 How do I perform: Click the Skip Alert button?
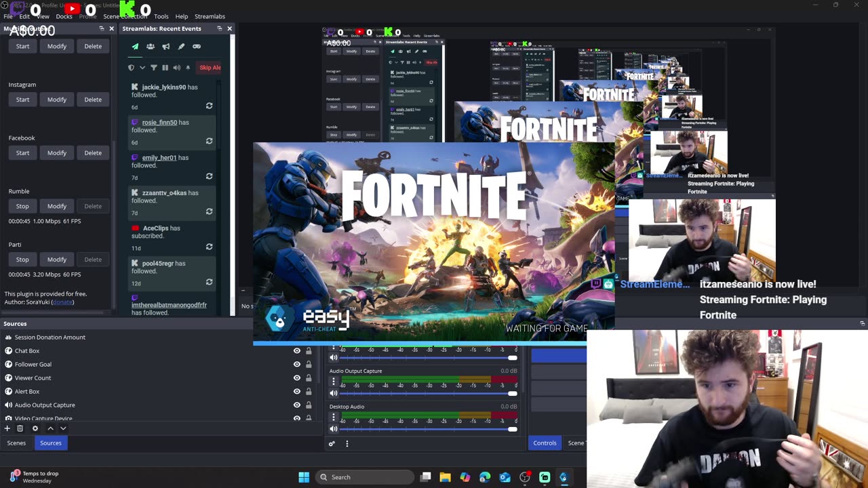[210, 68]
